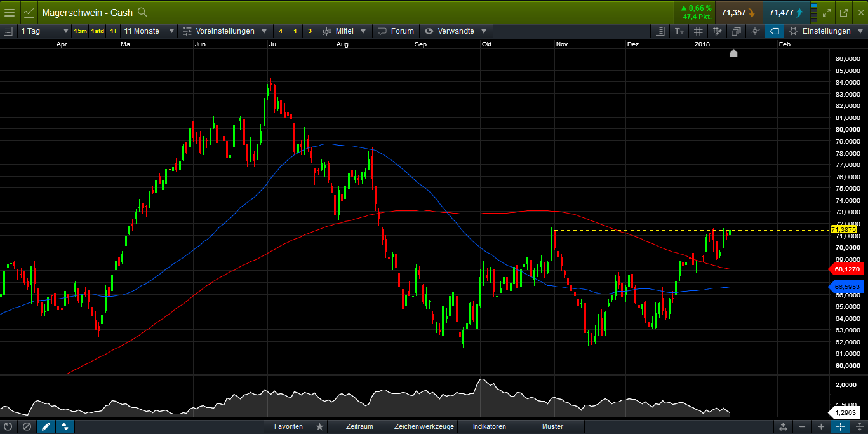Load saved preset 4

pos(281,31)
